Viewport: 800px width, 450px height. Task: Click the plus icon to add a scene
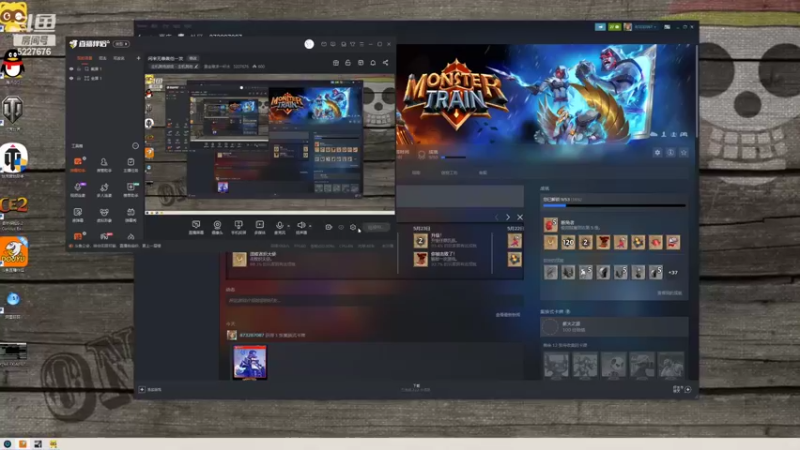[x=138, y=58]
